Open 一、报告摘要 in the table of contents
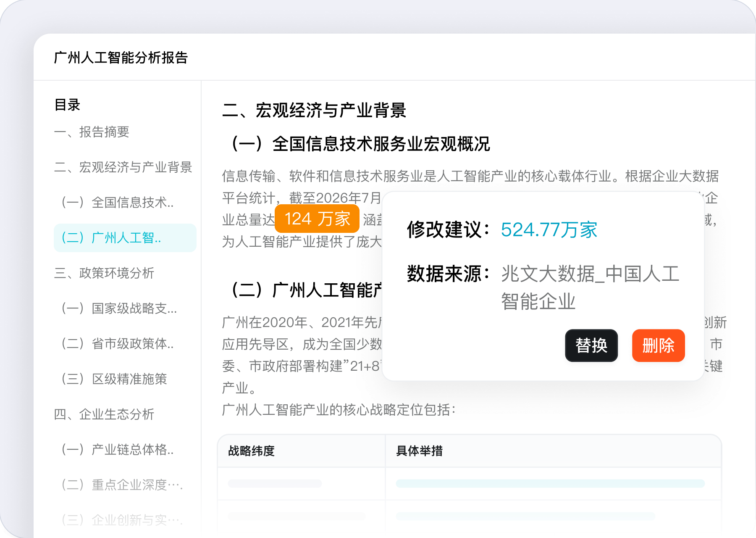756x538 pixels. 92,132
